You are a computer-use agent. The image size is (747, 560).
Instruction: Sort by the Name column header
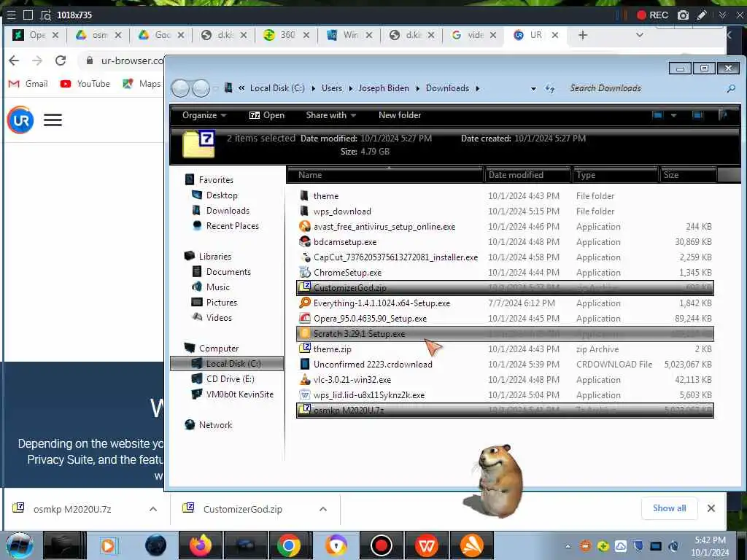point(385,175)
